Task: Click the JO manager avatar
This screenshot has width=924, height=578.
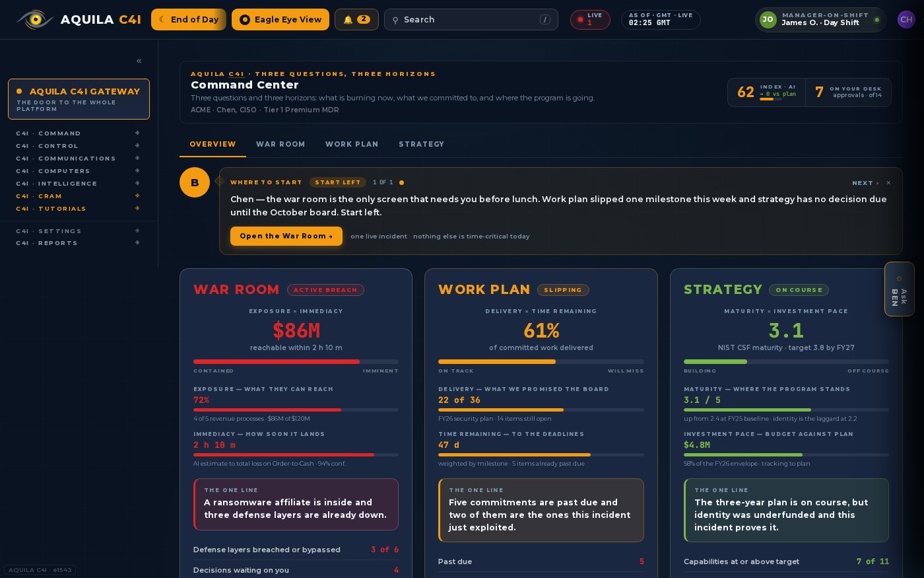Action: 768,20
